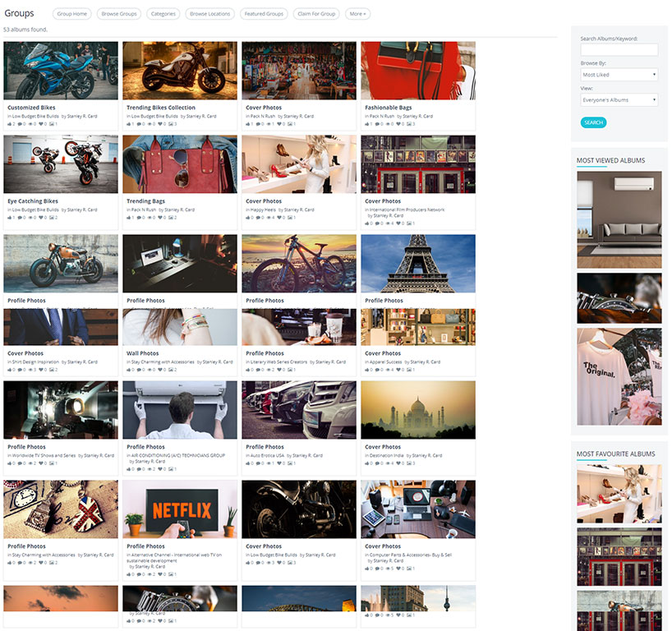Open the More + menu in the group navigation

click(x=357, y=14)
